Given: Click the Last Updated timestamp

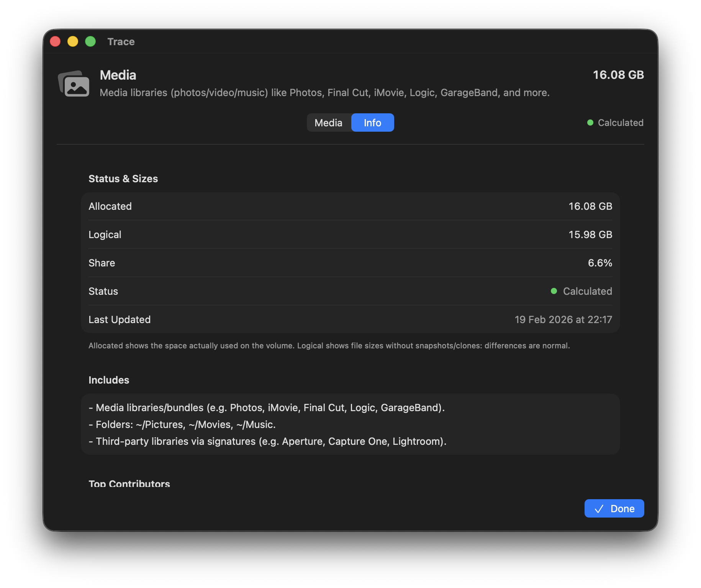Looking at the screenshot, I should (563, 320).
